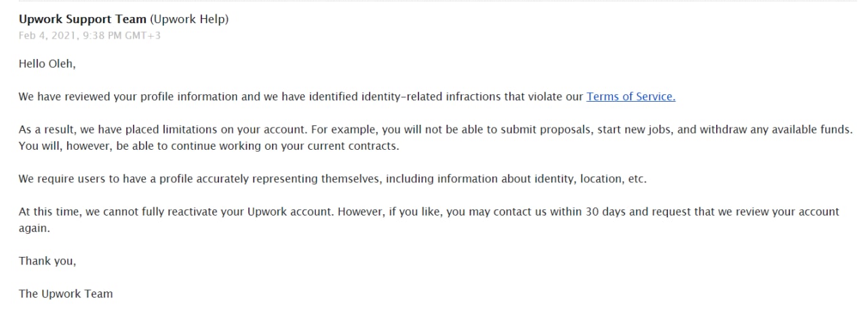The image size is (868, 322).
Task: Click the words 'identity, location, etc.'
Action: click(593, 179)
